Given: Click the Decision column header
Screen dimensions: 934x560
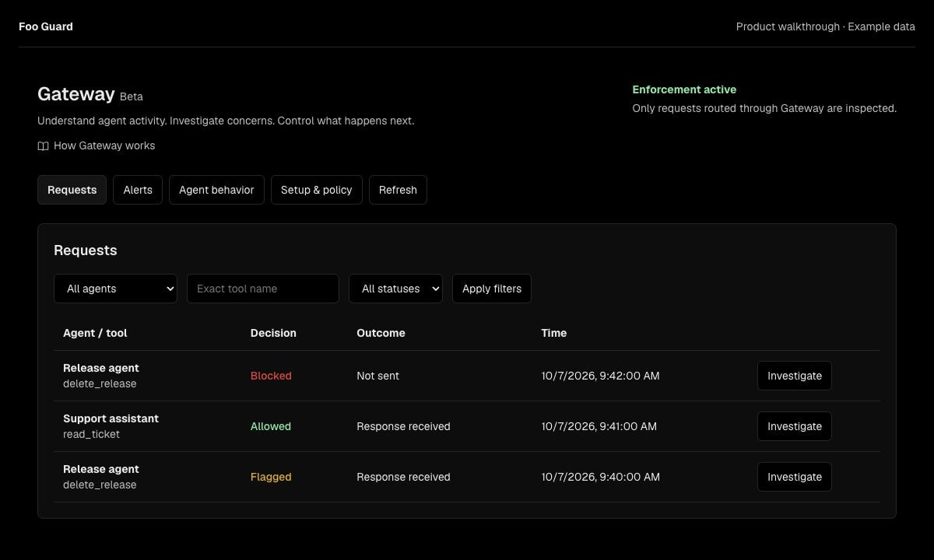Looking at the screenshot, I should 273,333.
